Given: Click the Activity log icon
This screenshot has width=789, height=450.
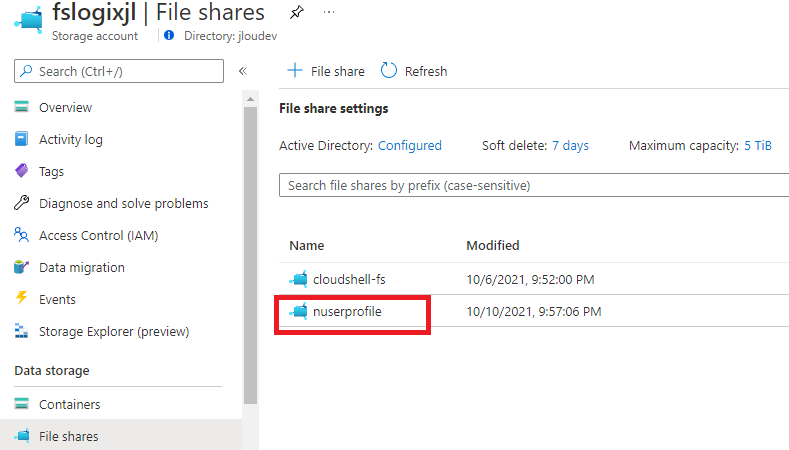Looking at the screenshot, I should pyautogui.click(x=22, y=138).
